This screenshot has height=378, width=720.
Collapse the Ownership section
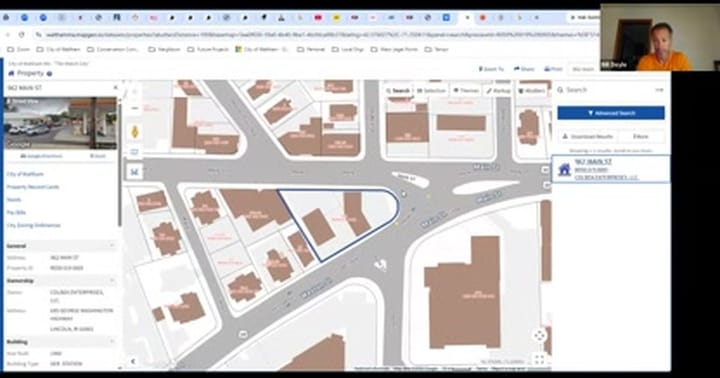pyautogui.click(x=112, y=281)
